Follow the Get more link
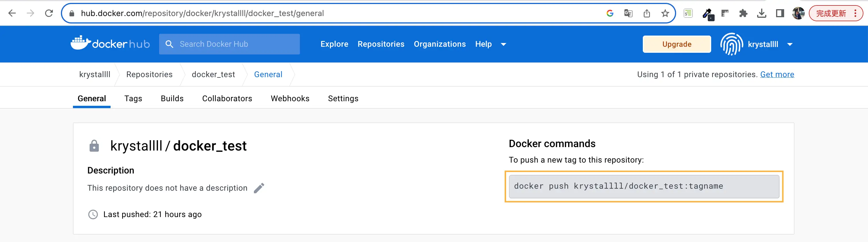Screen dimensions: 868x242 (777, 74)
